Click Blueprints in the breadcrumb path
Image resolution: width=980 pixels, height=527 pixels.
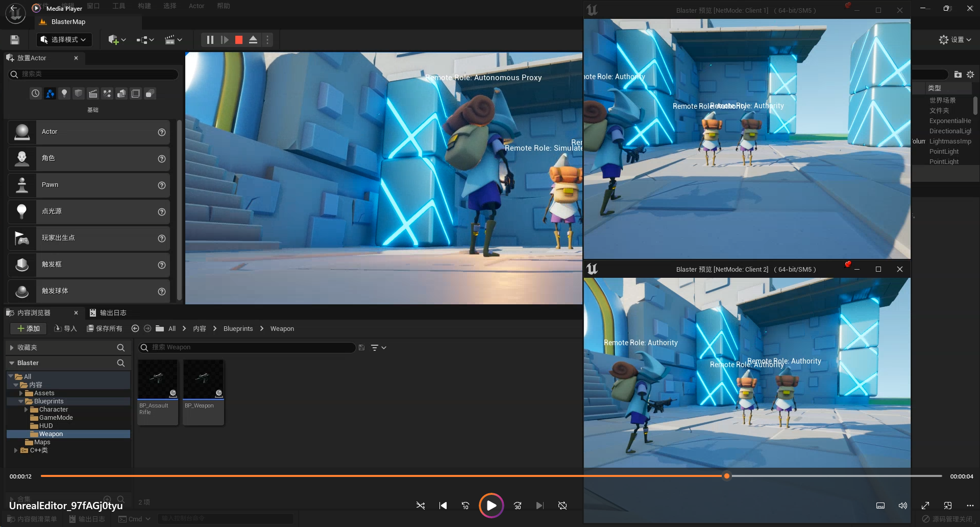(238, 329)
